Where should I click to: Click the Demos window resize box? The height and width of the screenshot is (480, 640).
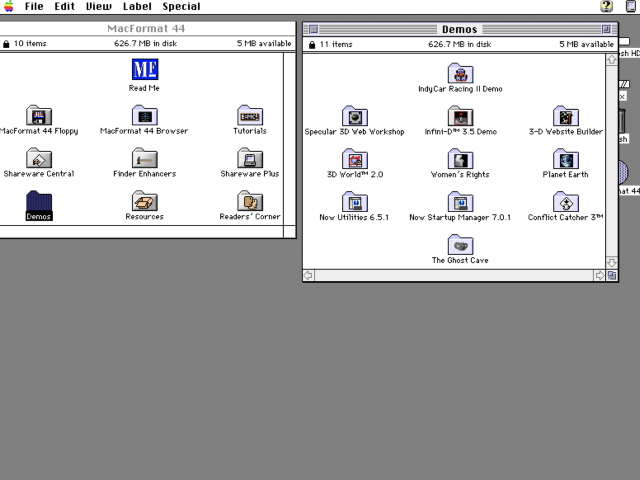point(612,276)
